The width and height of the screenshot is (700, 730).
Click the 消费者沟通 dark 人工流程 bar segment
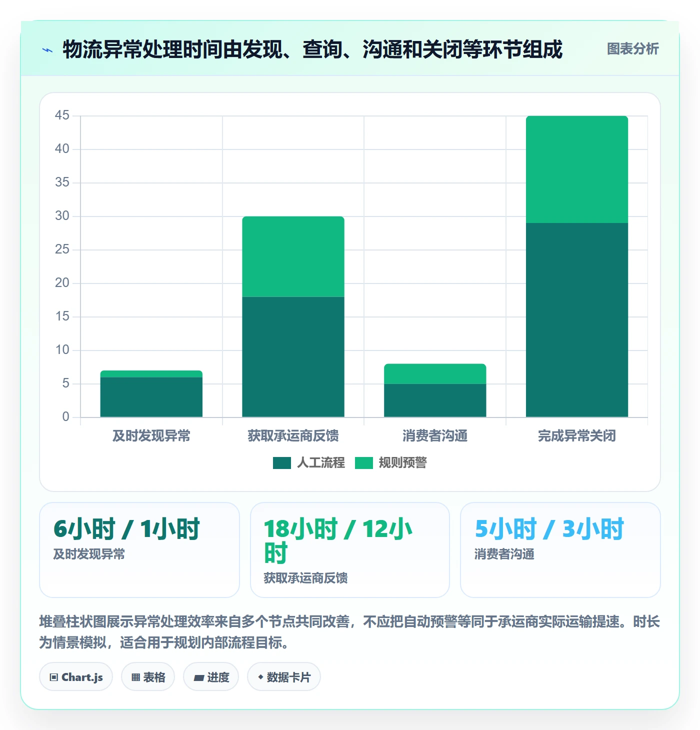[x=435, y=400]
